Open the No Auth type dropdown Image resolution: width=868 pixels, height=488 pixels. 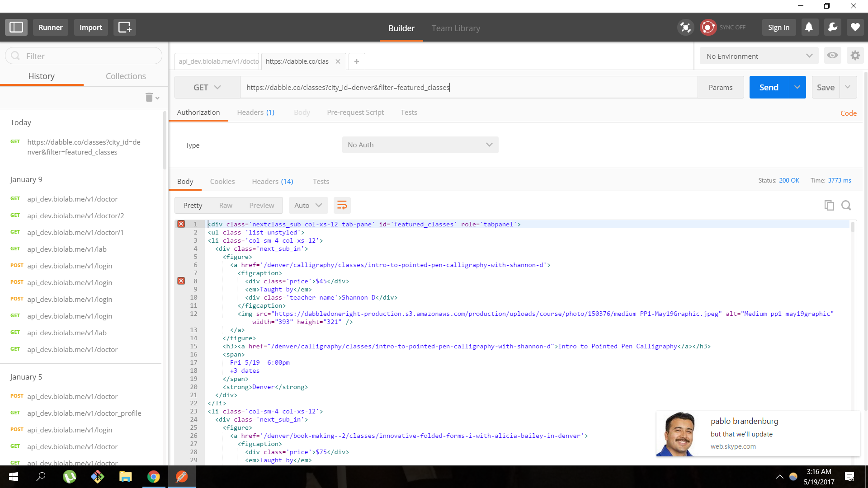coord(420,145)
